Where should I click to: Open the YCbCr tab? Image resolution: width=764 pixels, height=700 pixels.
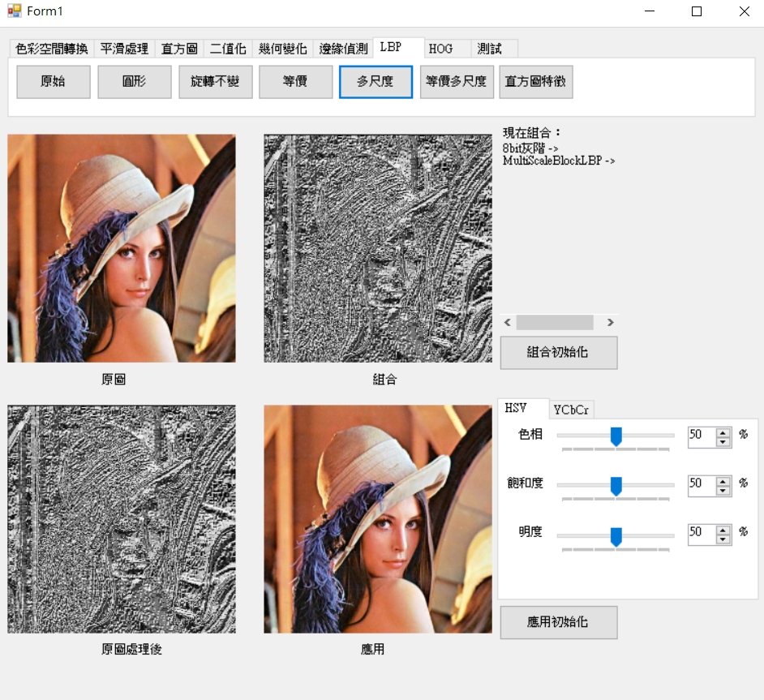tap(572, 410)
